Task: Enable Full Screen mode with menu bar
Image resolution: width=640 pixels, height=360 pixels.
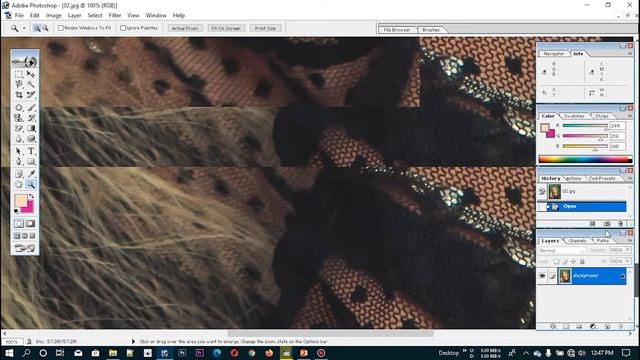Action: click(25, 236)
